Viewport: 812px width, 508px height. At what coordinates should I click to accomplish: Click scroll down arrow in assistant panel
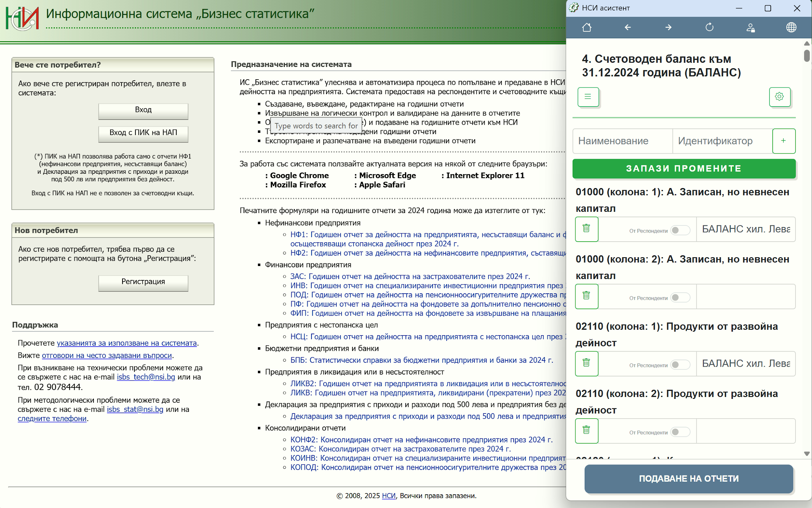pos(806,453)
